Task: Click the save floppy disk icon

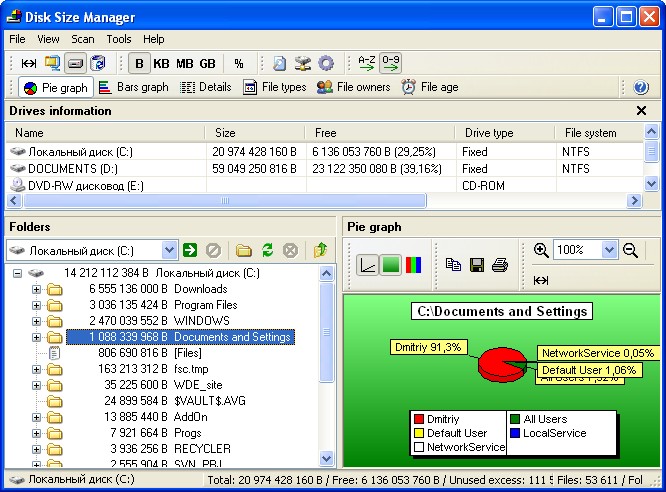Action: click(x=477, y=265)
